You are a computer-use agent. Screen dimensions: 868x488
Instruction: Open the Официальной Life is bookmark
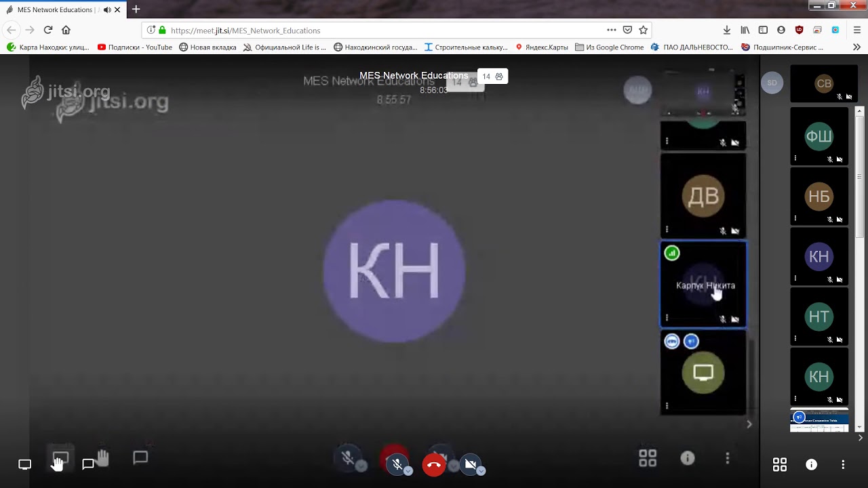[285, 47]
